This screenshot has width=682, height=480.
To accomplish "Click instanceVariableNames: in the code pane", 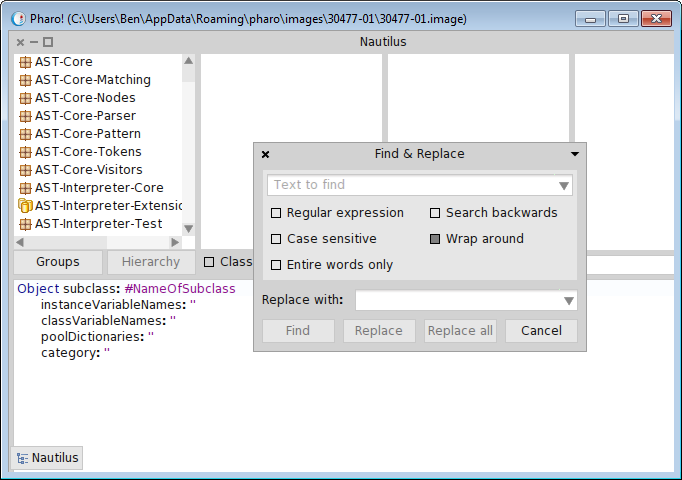I will tap(114, 305).
